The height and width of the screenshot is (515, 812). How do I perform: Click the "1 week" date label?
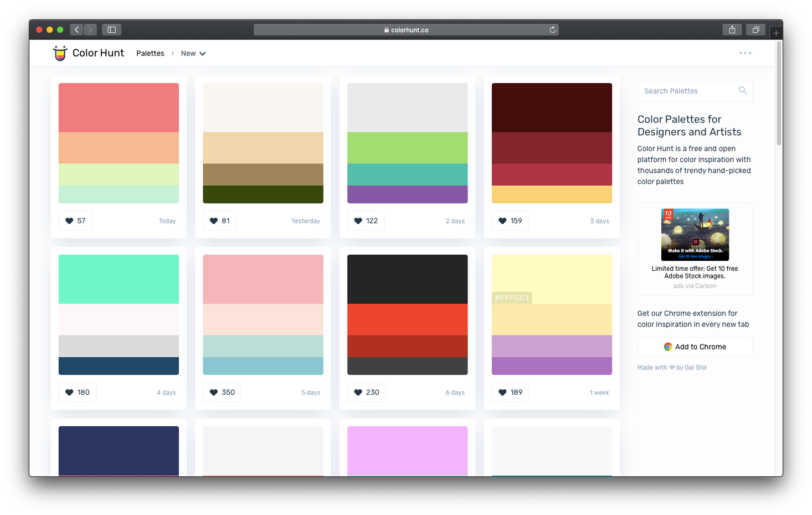click(599, 393)
